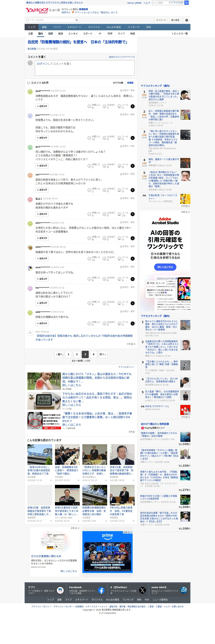Expand 返信0件 under etm's comment
The image size is (215, 644).
coord(42,258)
